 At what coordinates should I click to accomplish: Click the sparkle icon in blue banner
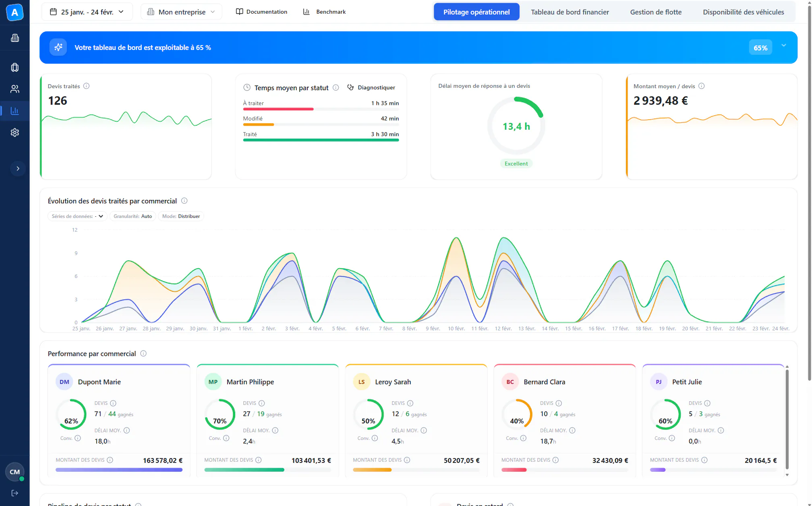(x=58, y=48)
